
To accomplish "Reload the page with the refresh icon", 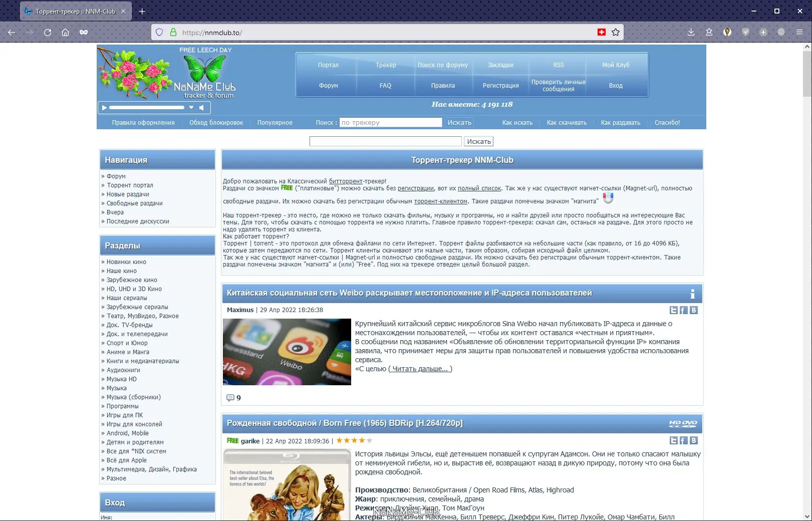I will coord(48,33).
